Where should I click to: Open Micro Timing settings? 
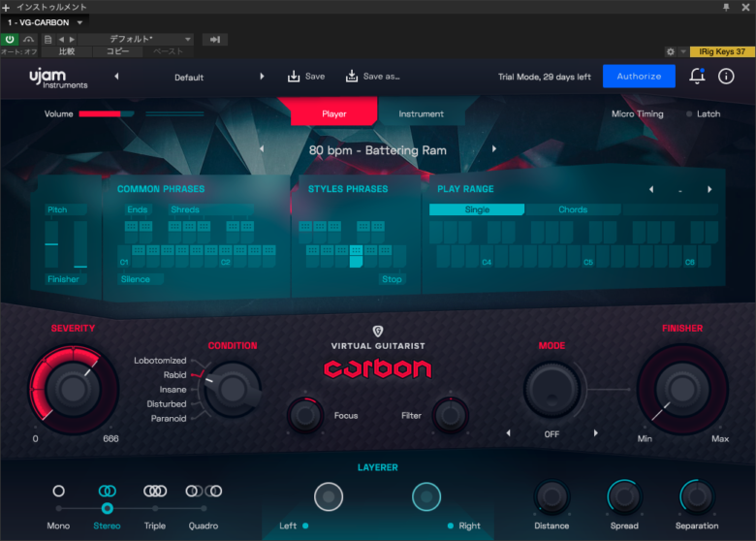click(638, 113)
